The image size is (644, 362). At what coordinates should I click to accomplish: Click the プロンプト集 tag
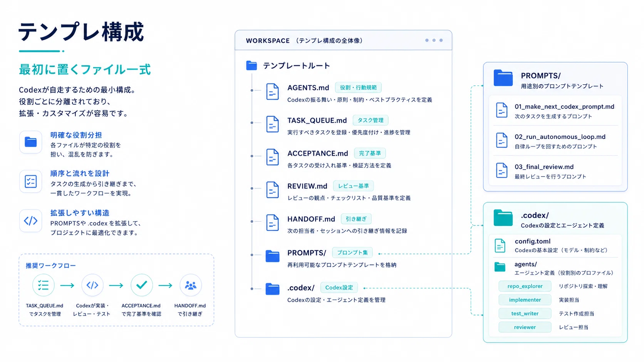click(x=352, y=253)
